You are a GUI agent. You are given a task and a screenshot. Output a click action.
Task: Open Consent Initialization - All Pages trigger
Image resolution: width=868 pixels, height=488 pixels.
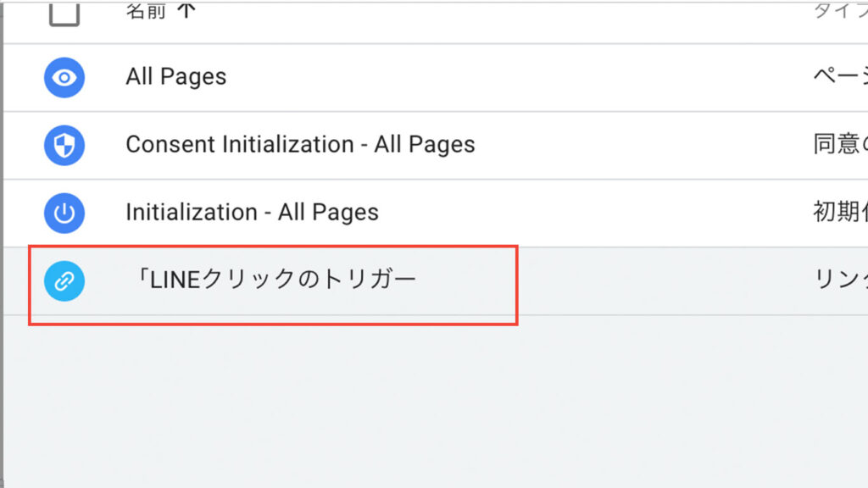click(300, 144)
